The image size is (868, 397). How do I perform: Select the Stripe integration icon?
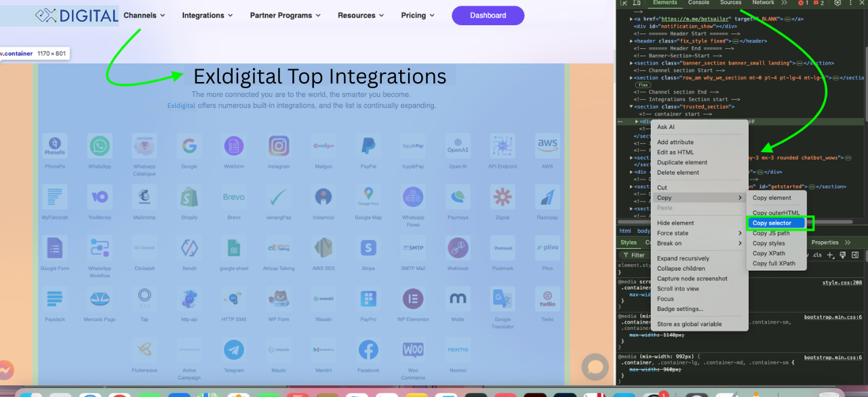(x=368, y=248)
